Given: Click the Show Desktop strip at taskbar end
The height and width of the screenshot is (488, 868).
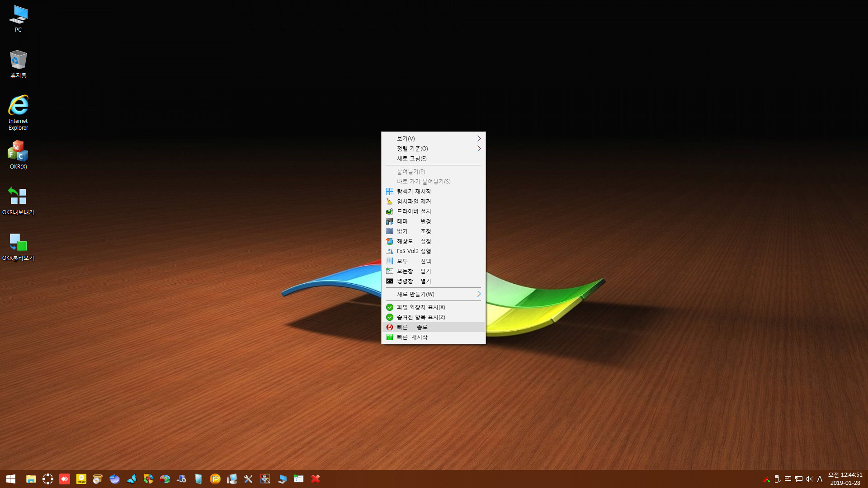Looking at the screenshot, I should coord(867,479).
